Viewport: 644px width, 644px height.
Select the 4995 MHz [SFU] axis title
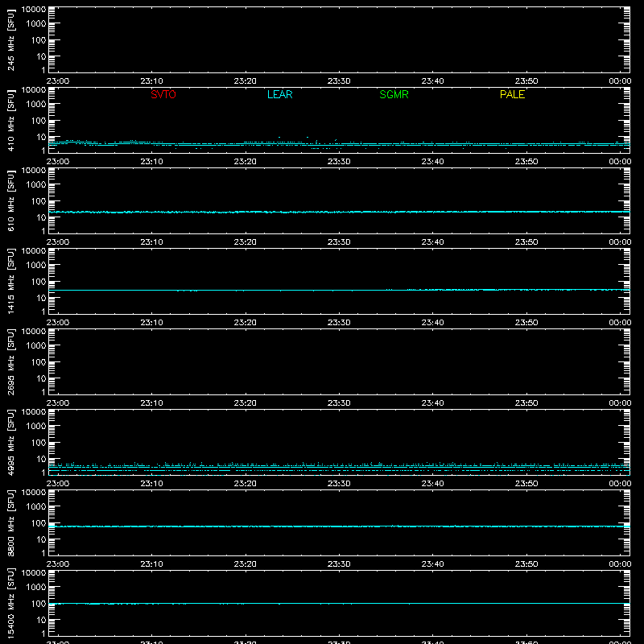click(10, 442)
